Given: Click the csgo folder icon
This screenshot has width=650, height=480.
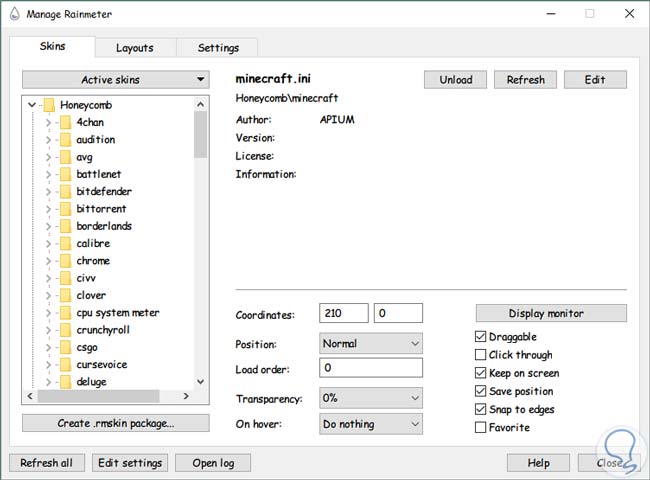Looking at the screenshot, I should [65, 347].
